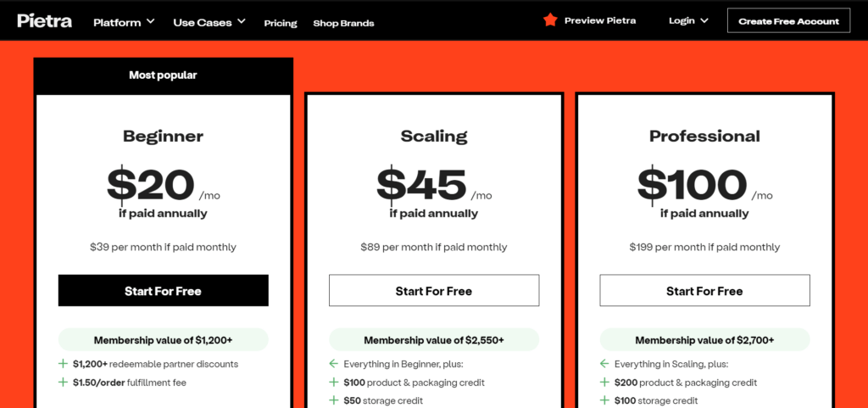The width and height of the screenshot is (868, 408).
Task: Click the green arrow beside Everything in Scaling
Action: (604, 364)
